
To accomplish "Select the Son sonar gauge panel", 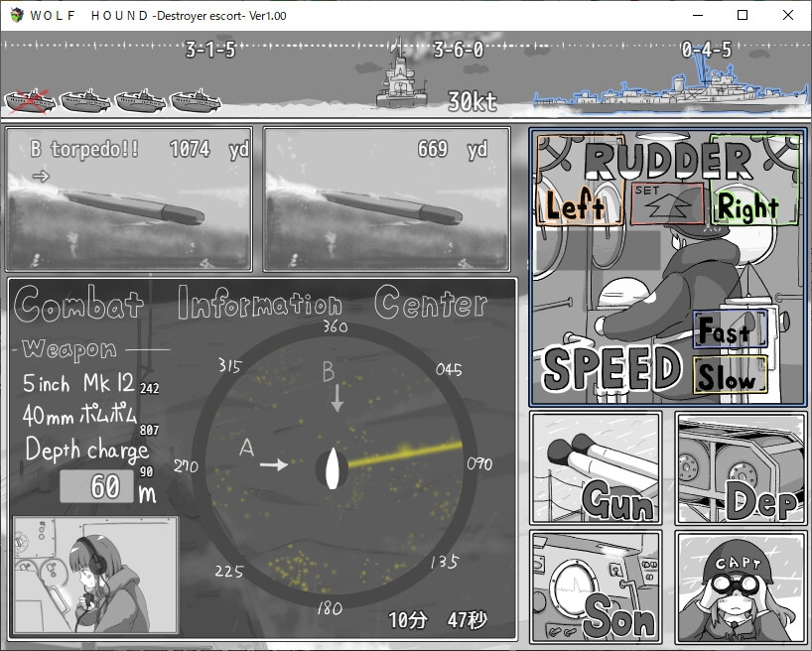I will (x=595, y=586).
